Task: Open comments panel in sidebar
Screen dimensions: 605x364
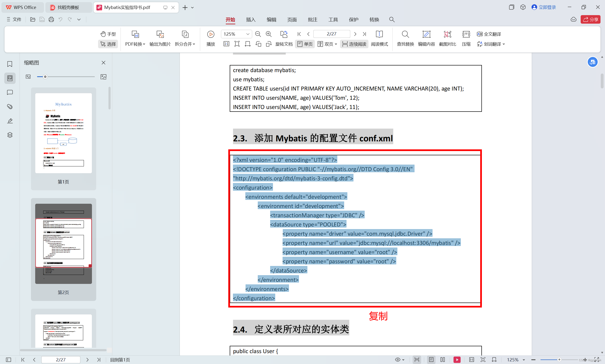Action: tap(10, 92)
